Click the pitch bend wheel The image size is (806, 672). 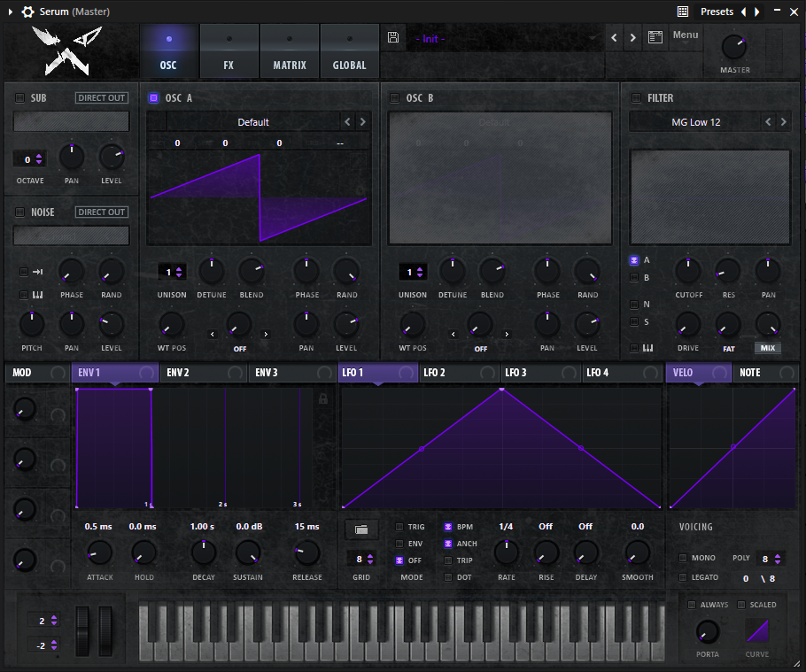[x=82, y=630]
